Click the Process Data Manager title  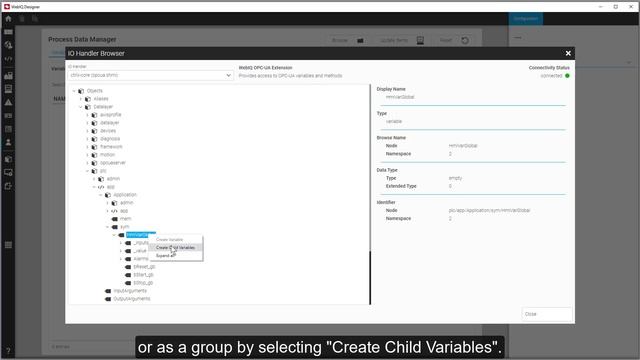click(x=82, y=39)
